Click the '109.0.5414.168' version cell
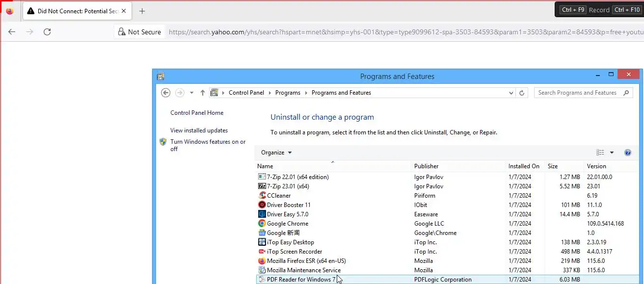644x284 pixels. (605, 224)
